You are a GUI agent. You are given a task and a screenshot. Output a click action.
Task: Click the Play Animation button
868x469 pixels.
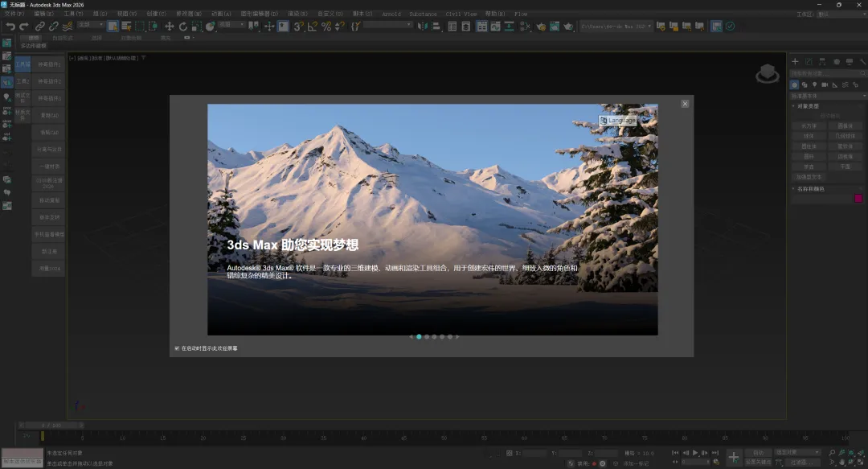click(695, 453)
